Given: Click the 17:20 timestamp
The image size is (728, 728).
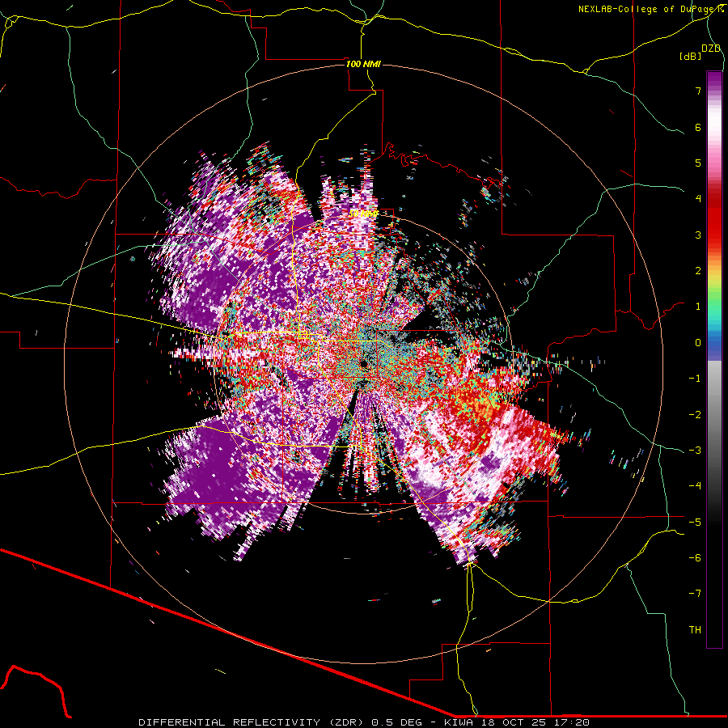Looking at the screenshot, I should click(572, 722).
